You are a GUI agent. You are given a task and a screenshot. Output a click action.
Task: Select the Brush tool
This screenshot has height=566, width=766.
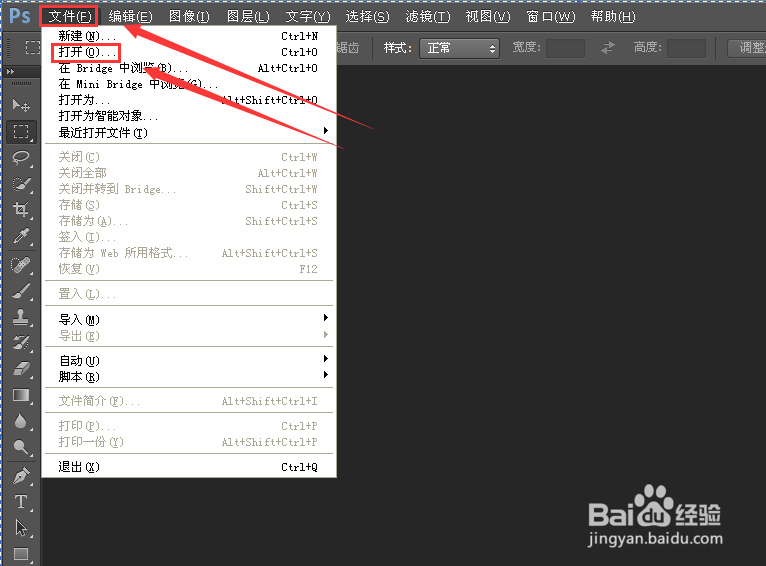tap(21, 291)
